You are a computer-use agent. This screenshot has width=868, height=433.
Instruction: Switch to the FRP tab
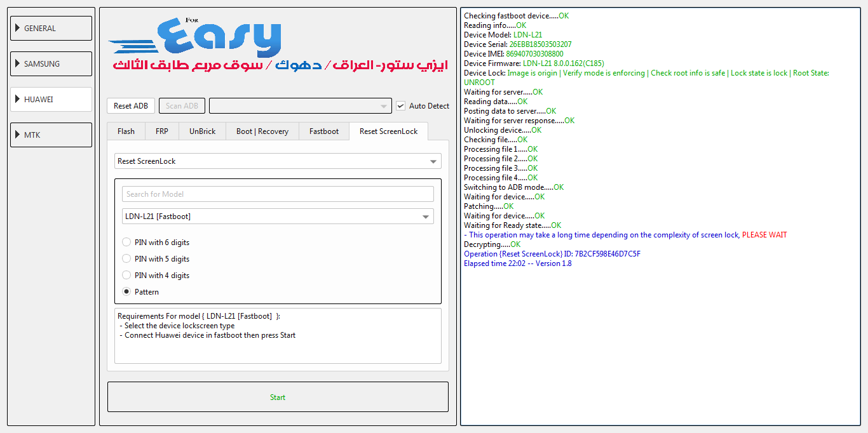(x=162, y=131)
